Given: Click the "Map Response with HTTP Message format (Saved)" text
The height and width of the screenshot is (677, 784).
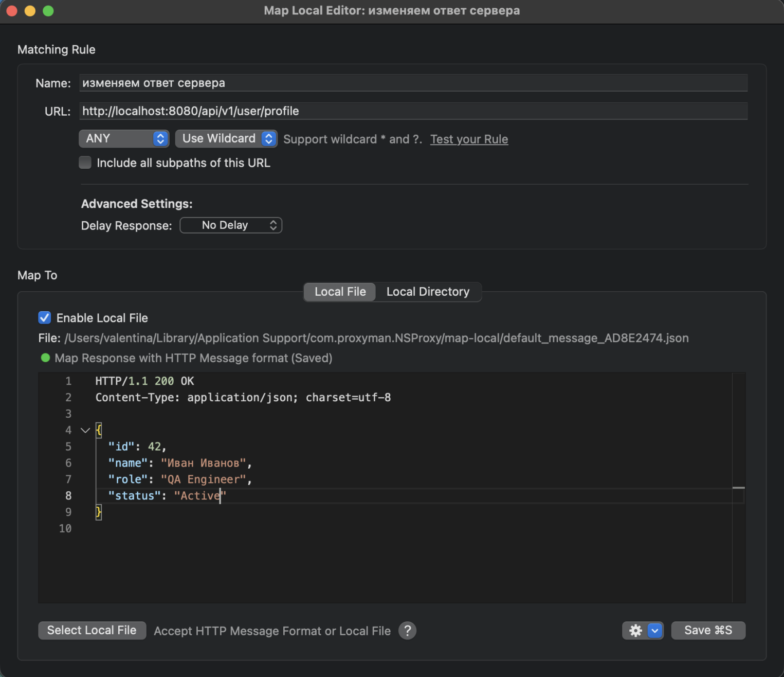Looking at the screenshot, I should point(193,358).
